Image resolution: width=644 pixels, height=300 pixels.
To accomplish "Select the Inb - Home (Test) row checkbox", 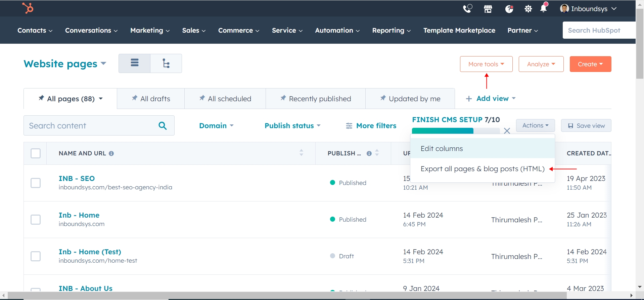I will (36, 256).
